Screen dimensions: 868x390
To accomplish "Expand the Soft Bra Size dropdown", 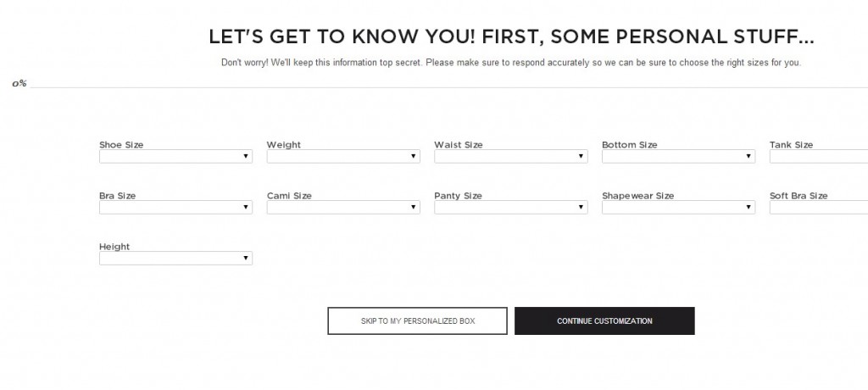I will click(819, 208).
